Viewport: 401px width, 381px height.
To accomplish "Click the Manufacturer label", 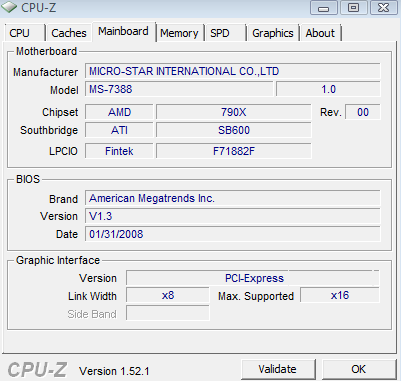I will click(x=46, y=72).
